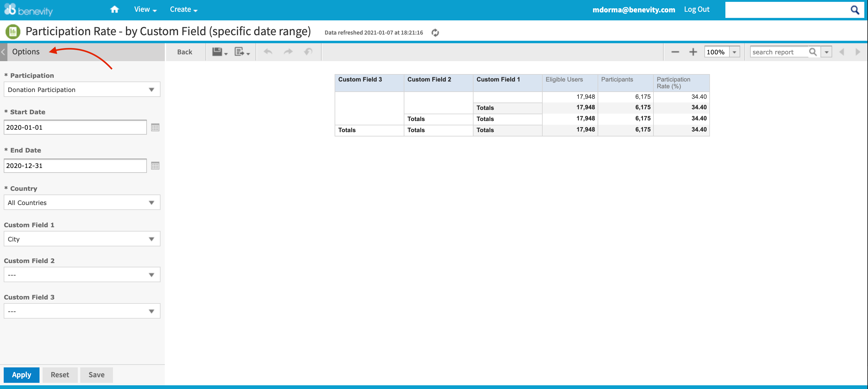This screenshot has height=389, width=868.
Task: Zoom out with the minus icon
Action: pyautogui.click(x=675, y=52)
